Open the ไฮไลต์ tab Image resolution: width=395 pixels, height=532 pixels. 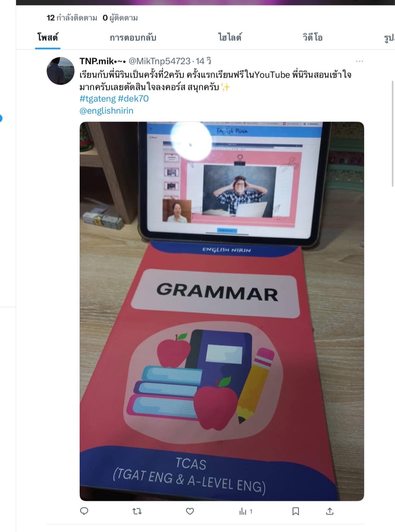[230, 38]
